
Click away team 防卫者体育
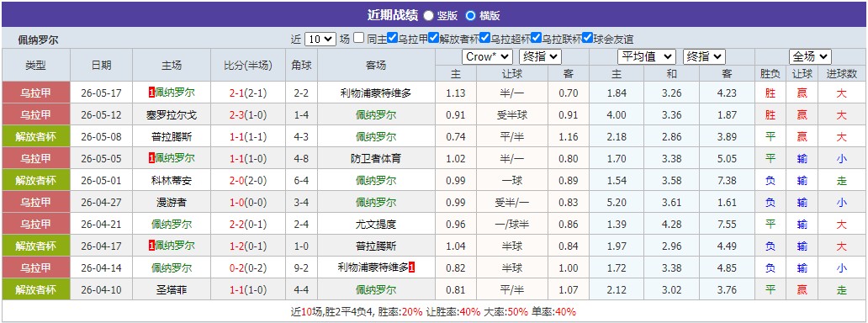pos(376,158)
